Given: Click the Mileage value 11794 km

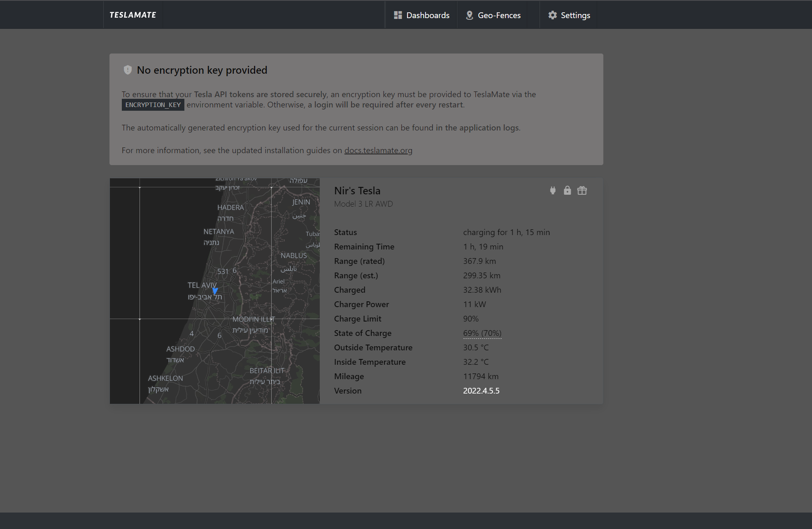Looking at the screenshot, I should click(x=481, y=376).
